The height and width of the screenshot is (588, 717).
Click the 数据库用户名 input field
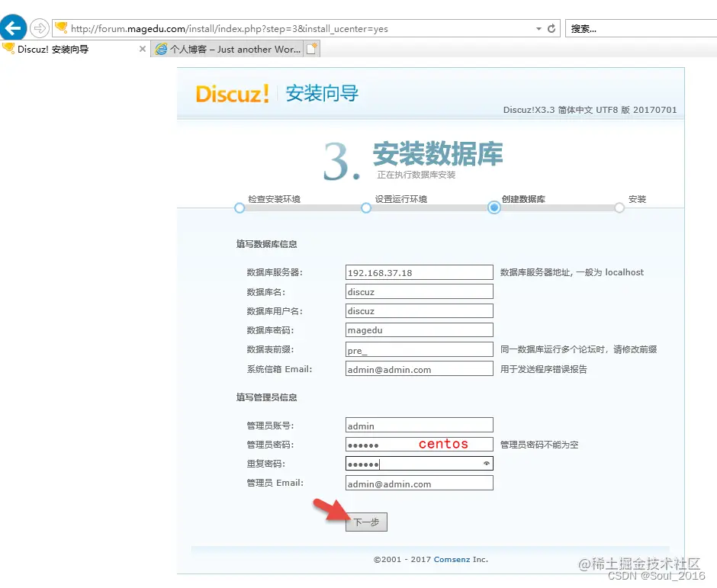coord(420,310)
